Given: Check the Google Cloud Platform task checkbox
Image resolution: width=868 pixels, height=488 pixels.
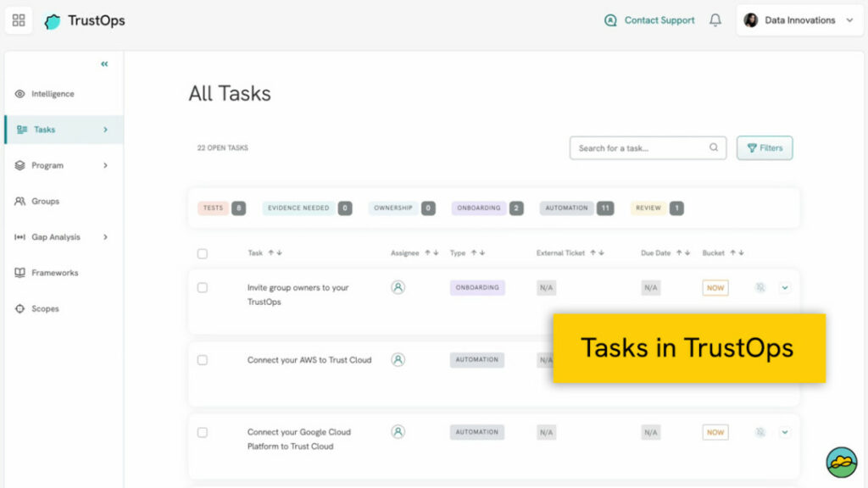Looking at the screenshot, I should pyautogui.click(x=203, y=432).
